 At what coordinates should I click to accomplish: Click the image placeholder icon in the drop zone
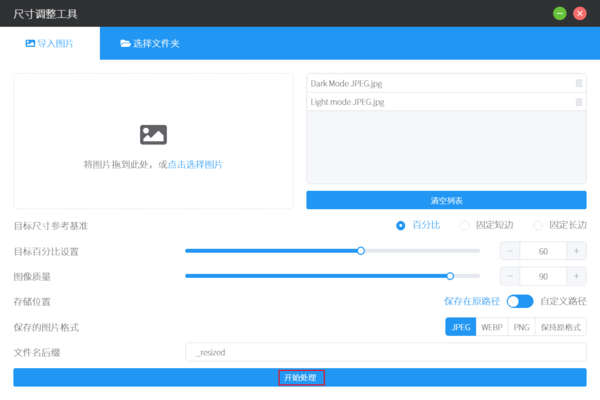[153, 135]
